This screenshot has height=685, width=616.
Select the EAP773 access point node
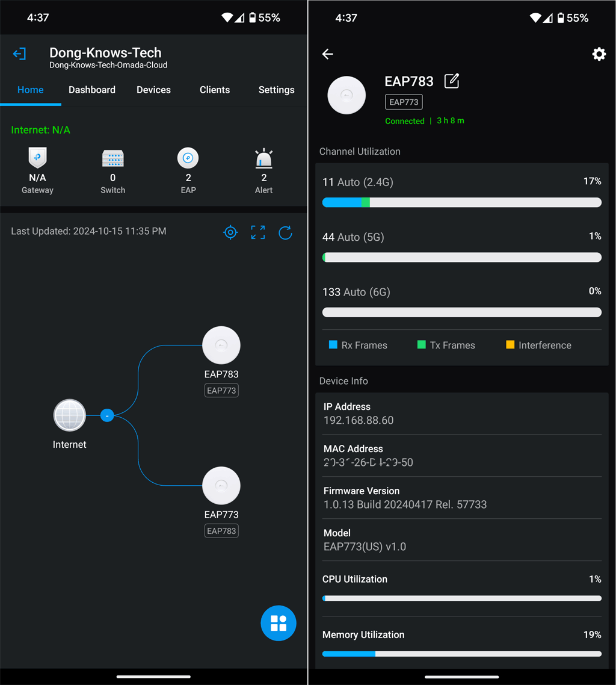[221, 486]
